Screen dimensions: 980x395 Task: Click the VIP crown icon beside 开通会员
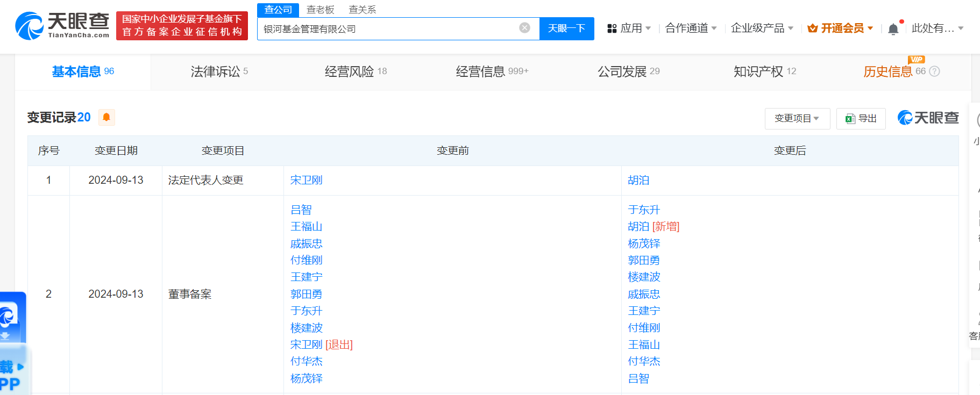click(x=812, y=28)
